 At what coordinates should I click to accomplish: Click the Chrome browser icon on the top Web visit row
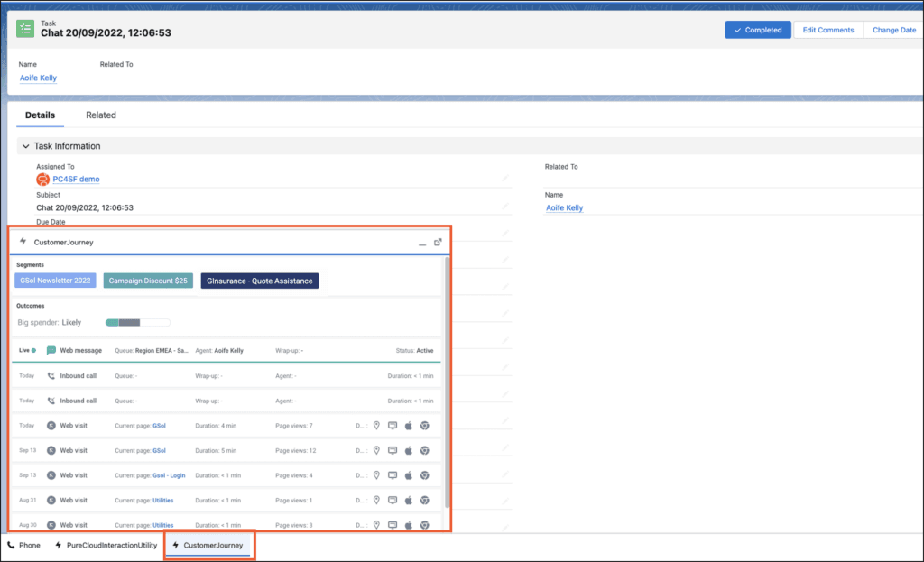[425, 425]
